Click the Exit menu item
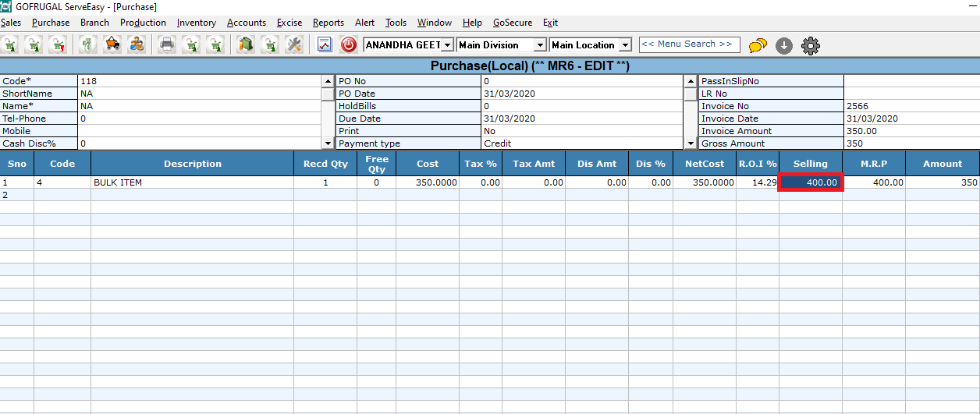 pos(550,23)
